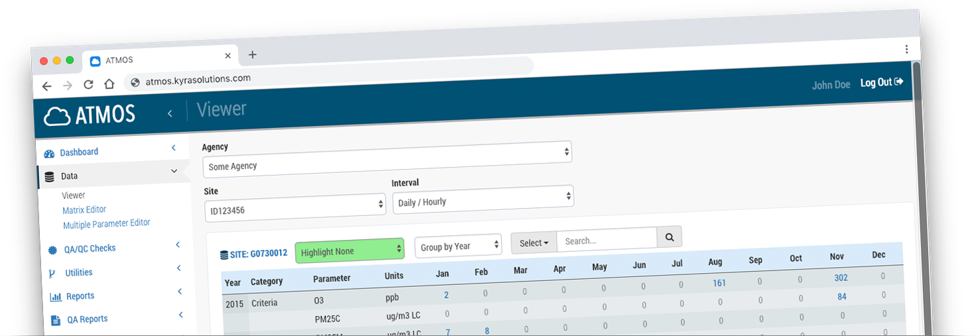Click the Dec month column header

[x=879, y=255]
